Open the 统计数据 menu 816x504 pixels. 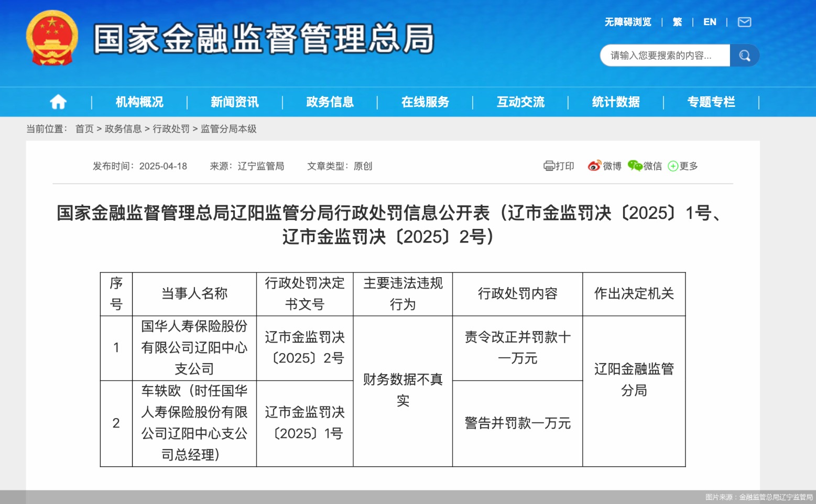coord(615,102)
